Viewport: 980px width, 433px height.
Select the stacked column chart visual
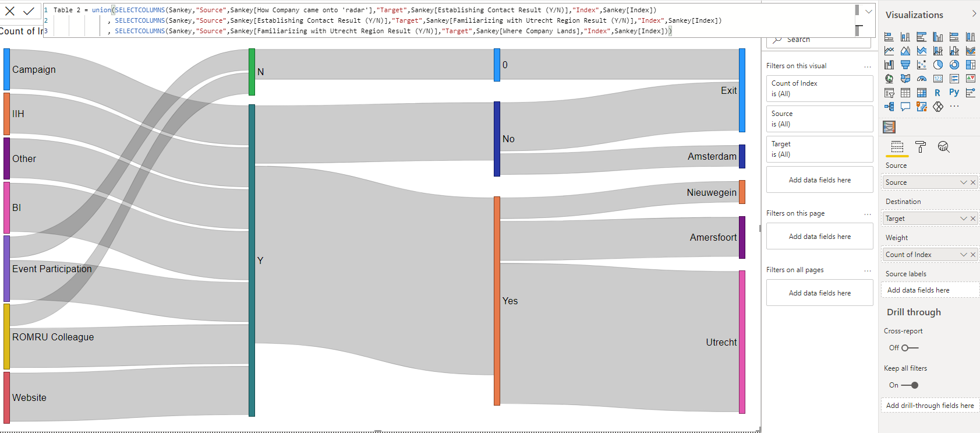click(x=905, y=37)
